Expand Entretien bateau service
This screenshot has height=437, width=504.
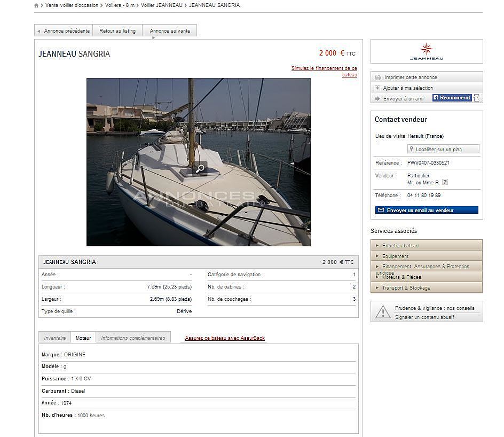click(x=427, y=245)
